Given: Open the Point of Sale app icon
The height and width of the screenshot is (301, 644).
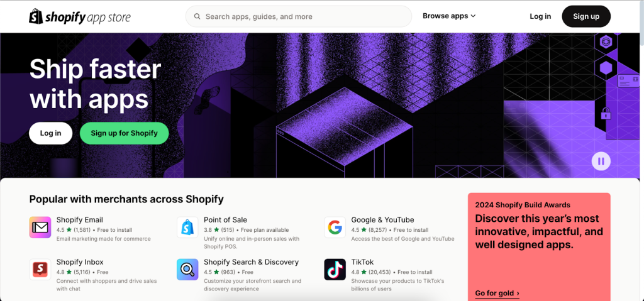Looking at the screenshot, I should tap(187, 227).
